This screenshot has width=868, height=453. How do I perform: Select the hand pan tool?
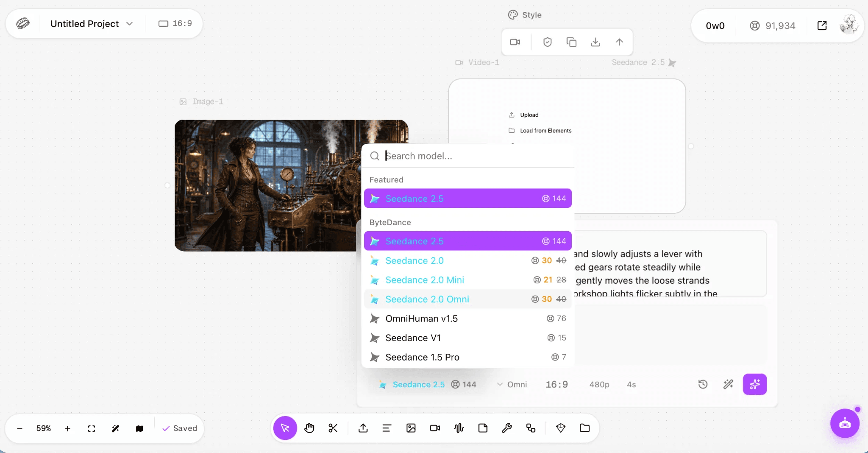(x=309, y=428)
